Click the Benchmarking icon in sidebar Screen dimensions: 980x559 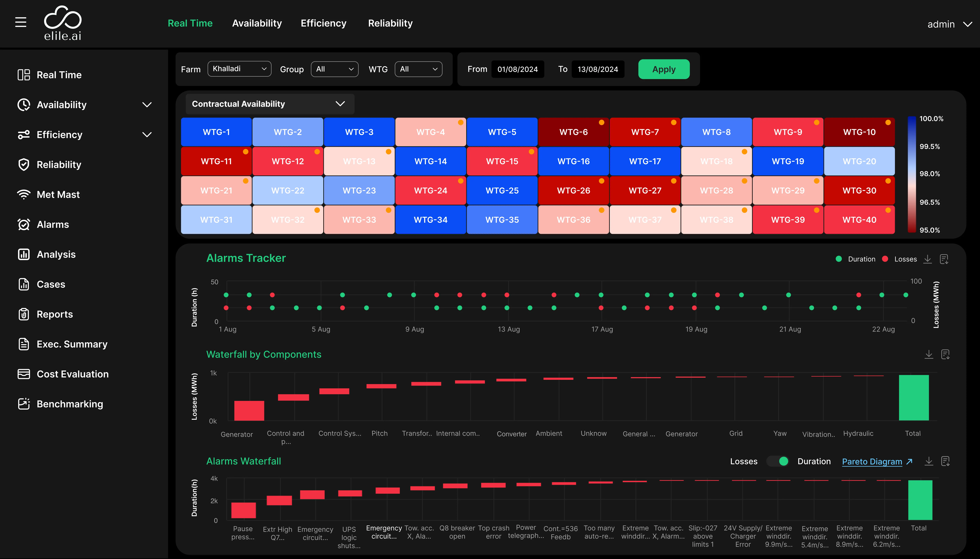tap(24, 404)
